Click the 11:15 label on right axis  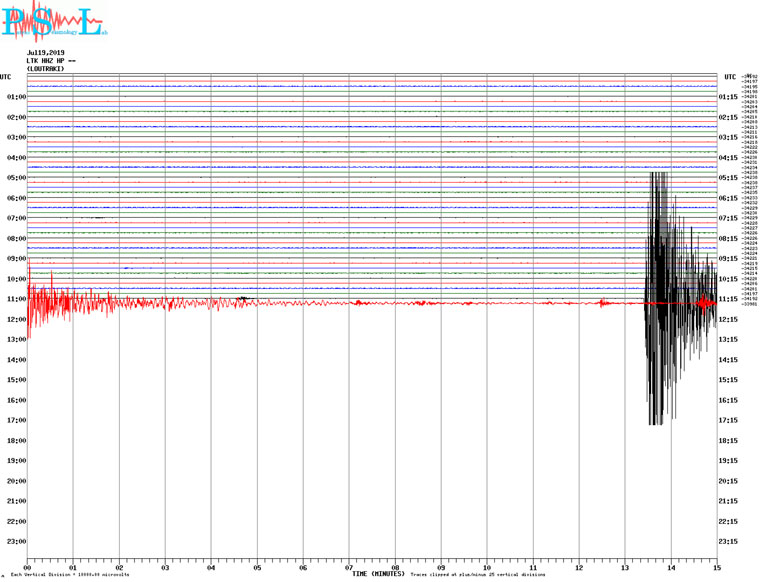coord(728,299)
